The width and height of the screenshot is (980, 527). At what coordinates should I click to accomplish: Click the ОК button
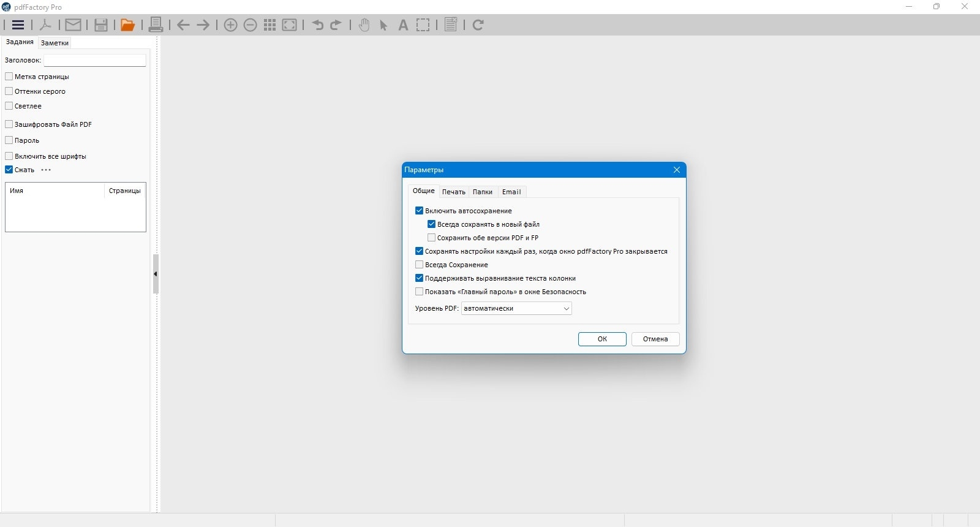[602, 339]
